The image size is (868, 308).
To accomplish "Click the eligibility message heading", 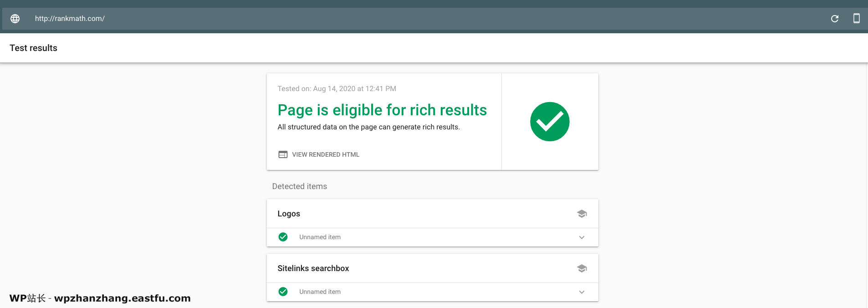I will coord(382,110).
